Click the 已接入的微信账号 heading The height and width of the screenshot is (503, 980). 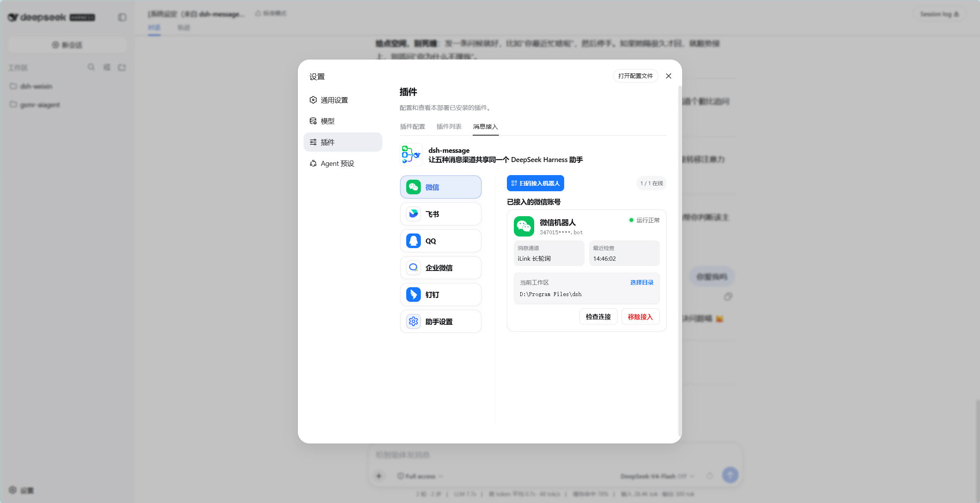534,202
